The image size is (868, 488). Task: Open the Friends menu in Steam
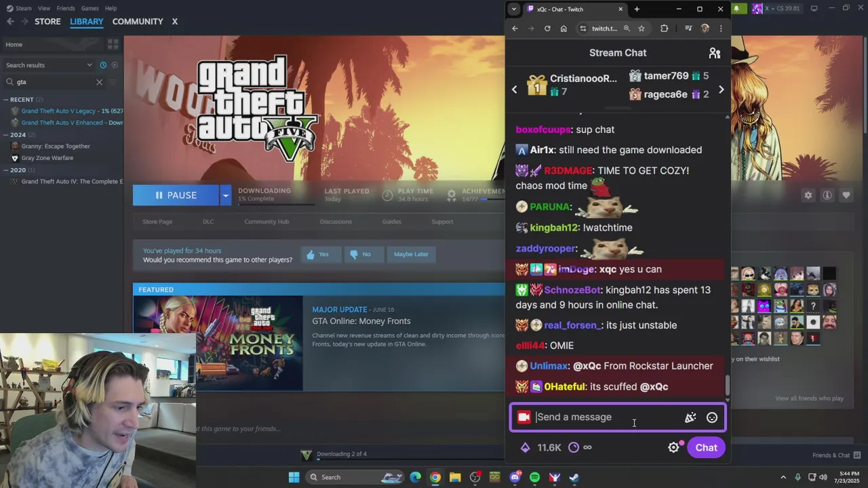coord(66,8)
